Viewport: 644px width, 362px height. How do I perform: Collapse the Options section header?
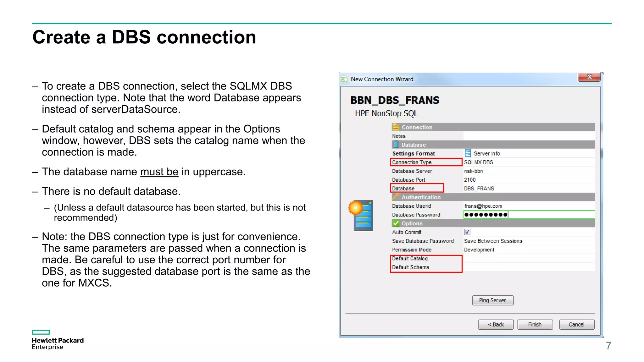493,223
